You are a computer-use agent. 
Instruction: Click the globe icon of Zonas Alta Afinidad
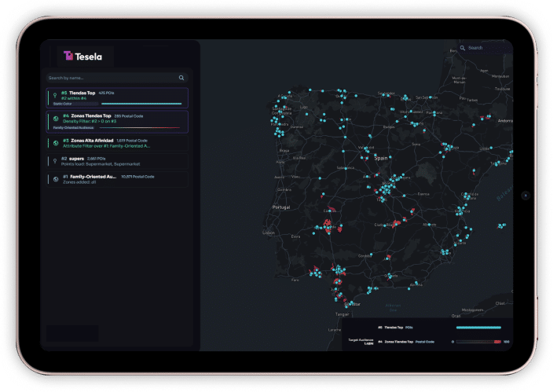click(x=55, y=142)
